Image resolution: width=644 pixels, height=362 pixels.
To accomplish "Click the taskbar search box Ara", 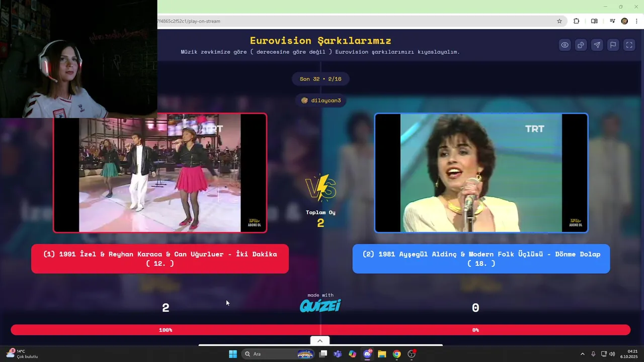I will pyautogui.click(x=278, y=354).
